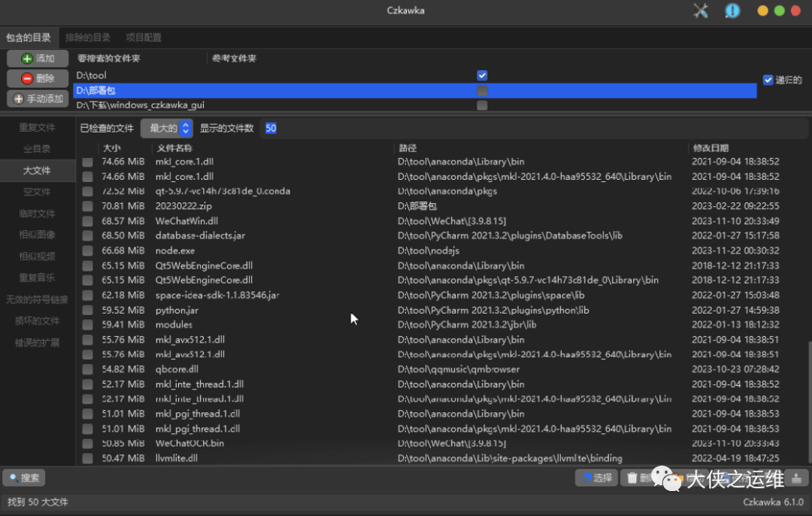Click status text 找到 50 大文件
Image resolution: width=812 pixels, height=516 pixels.
click(x=38, y=502)
